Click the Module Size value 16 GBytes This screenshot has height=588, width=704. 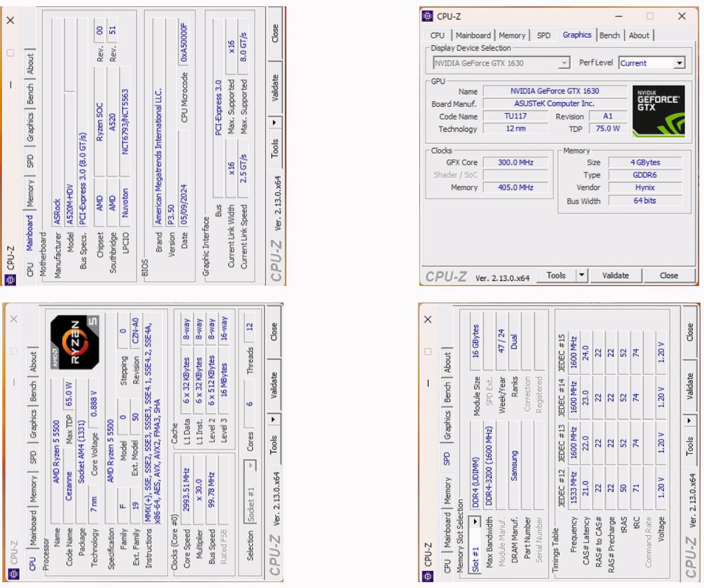476,340
